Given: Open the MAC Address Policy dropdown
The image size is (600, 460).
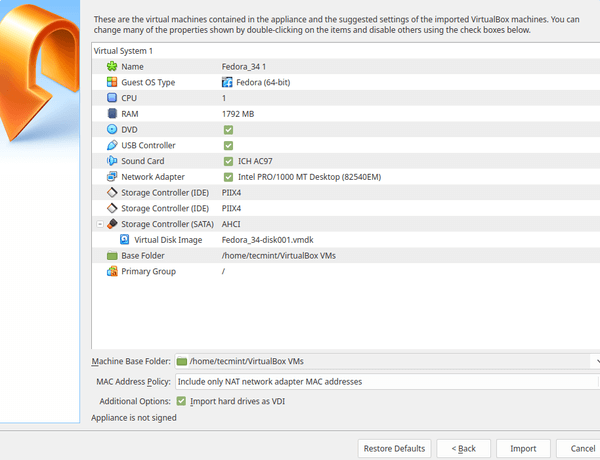Looking at the screenshot, I should 386,382.
